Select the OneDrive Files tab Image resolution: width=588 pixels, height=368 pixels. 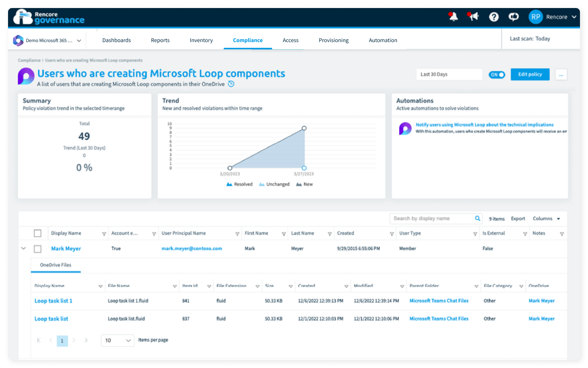click(x=55, y=265)
